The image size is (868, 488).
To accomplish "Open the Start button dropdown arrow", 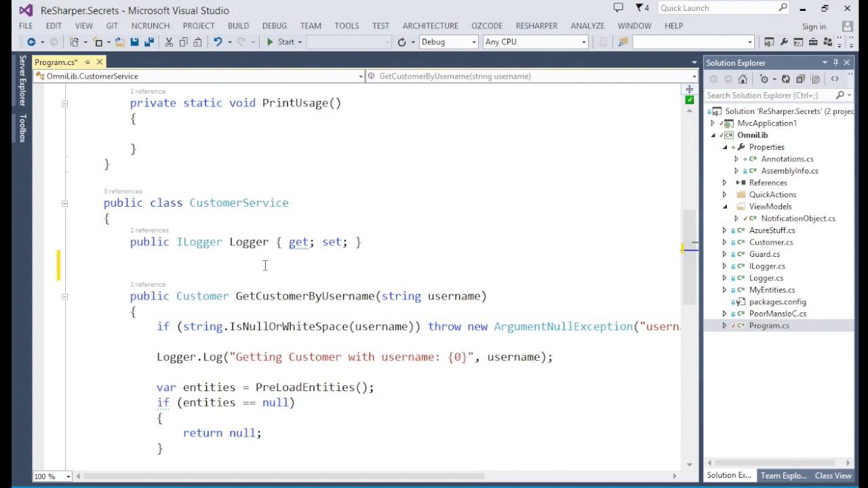I will tap(300, 42).
